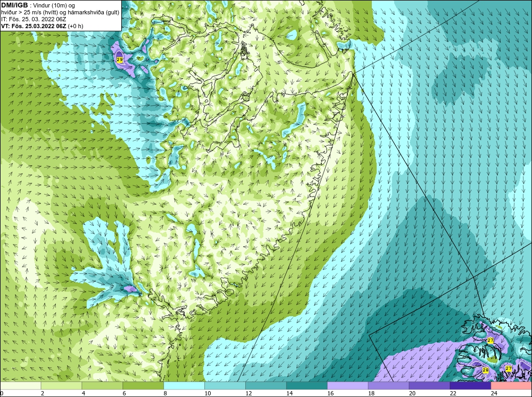The width and height of the screenshot is (532, 397).
Task: Click the legend scale number 12
Action: pos(248,393)
